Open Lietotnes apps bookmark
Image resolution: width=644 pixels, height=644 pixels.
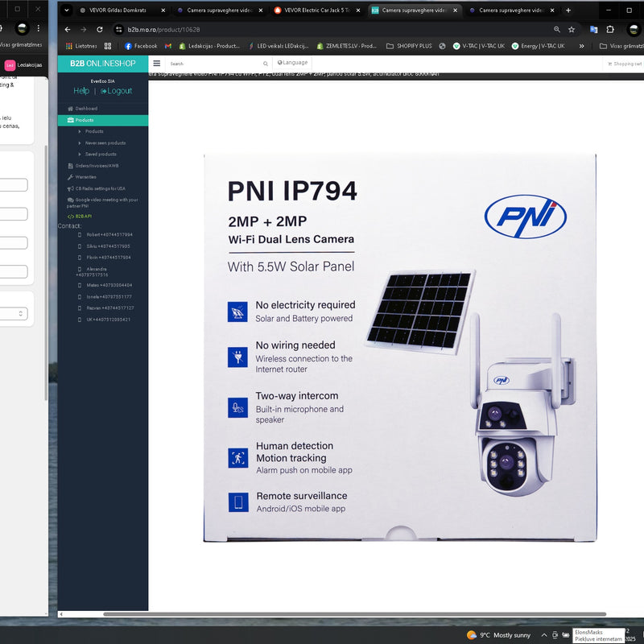pyautogui.click(x=82, y=46)
